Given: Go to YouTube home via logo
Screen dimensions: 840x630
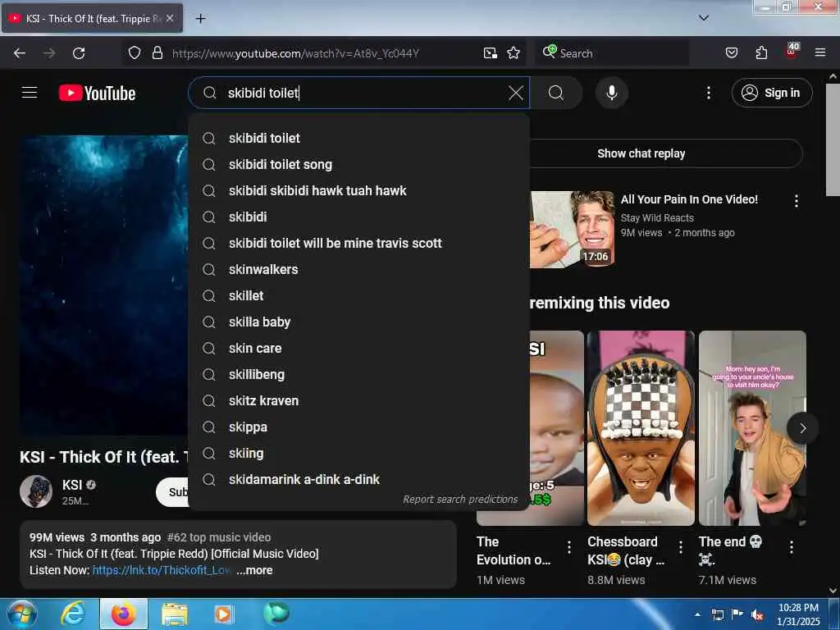Looking at the screenshot, I should click(97, 94).
